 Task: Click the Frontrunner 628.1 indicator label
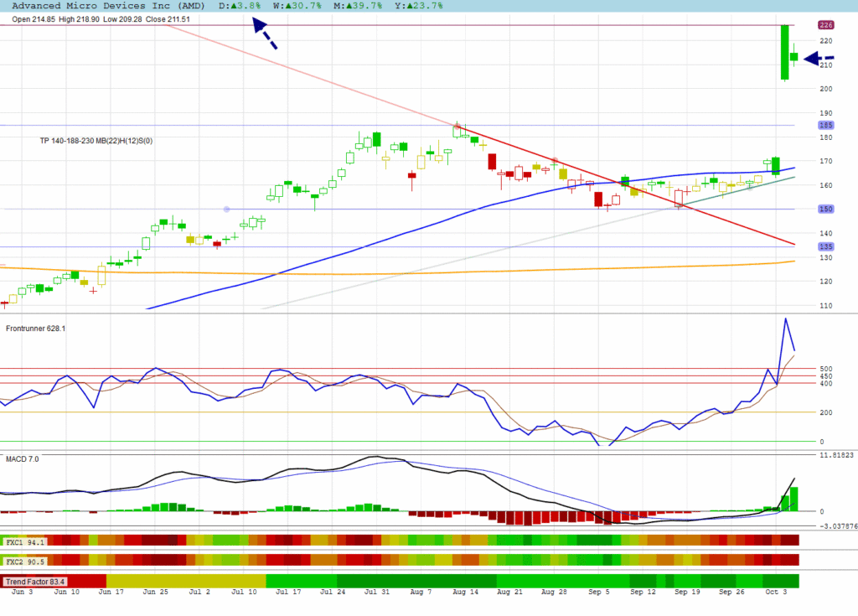36,329
